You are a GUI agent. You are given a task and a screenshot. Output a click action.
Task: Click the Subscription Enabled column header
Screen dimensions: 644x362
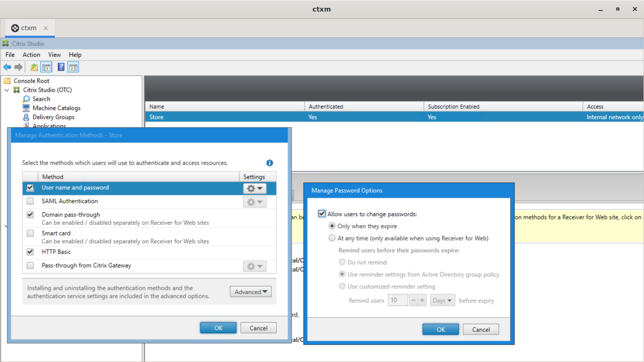[x=503, y=106]
